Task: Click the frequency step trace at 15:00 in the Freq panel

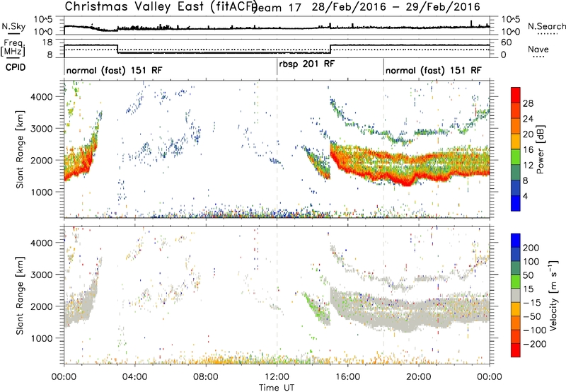Action: point(330,49)
